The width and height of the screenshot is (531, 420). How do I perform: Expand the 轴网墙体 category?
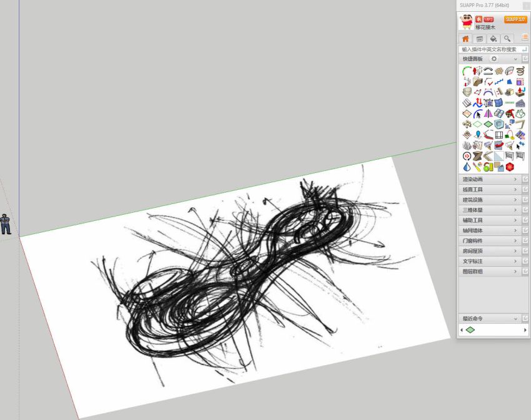pos(490,230)
